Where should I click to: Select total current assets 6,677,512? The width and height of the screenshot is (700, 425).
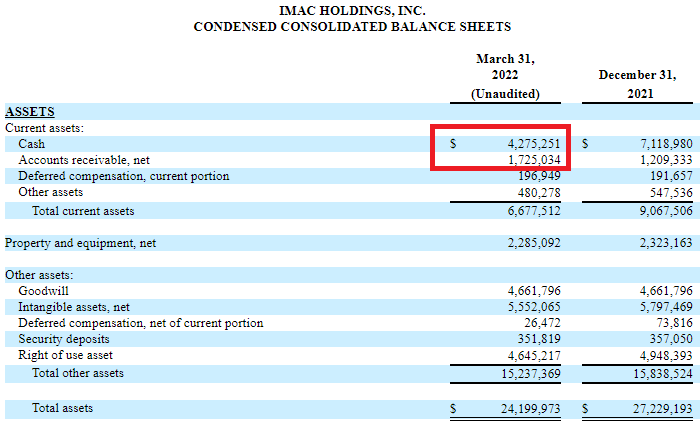click(x=533, y=211)
